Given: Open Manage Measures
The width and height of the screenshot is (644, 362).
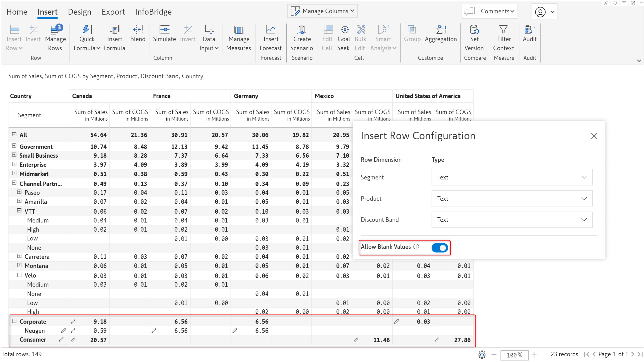Looking at the screenshot, I should [x=239, y=38].
